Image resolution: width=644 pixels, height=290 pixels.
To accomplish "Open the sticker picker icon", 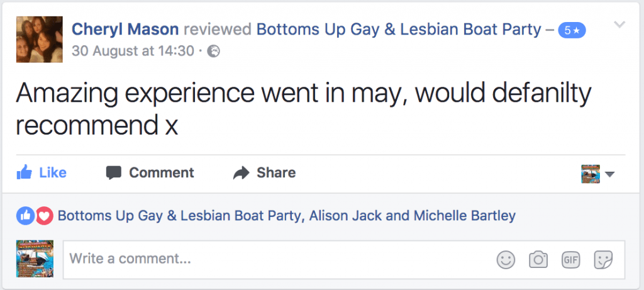I will [x=604, y=259].
